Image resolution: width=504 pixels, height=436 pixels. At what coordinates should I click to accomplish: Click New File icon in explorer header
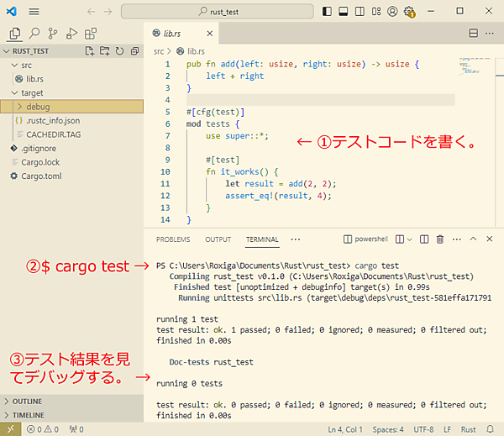[x=91, y=51]
